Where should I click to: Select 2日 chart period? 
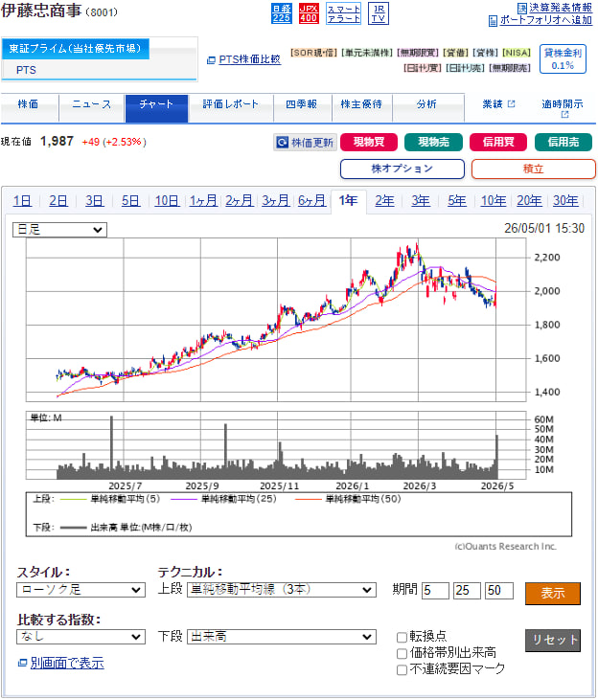point(58,201)
